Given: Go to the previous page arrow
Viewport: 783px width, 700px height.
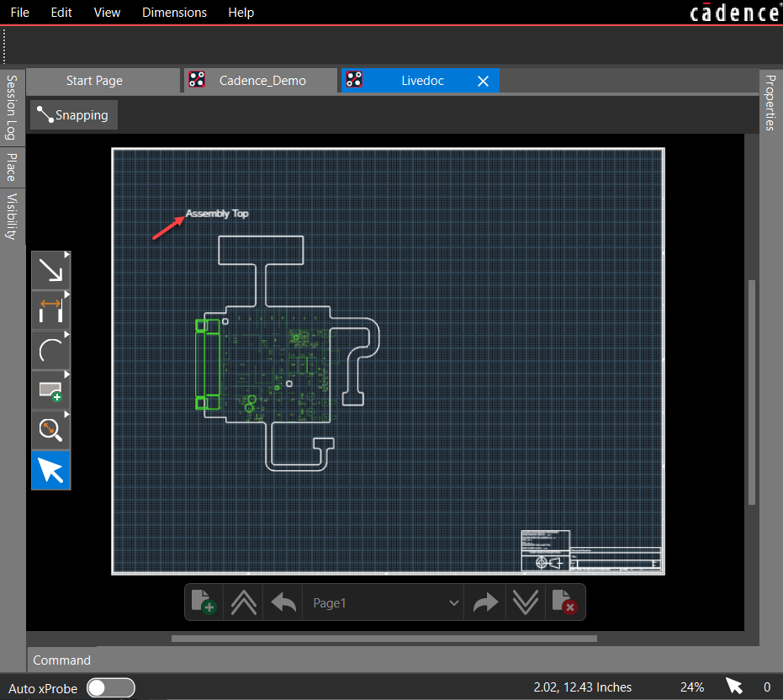Looking at the screenshot, I should (283, 602).
